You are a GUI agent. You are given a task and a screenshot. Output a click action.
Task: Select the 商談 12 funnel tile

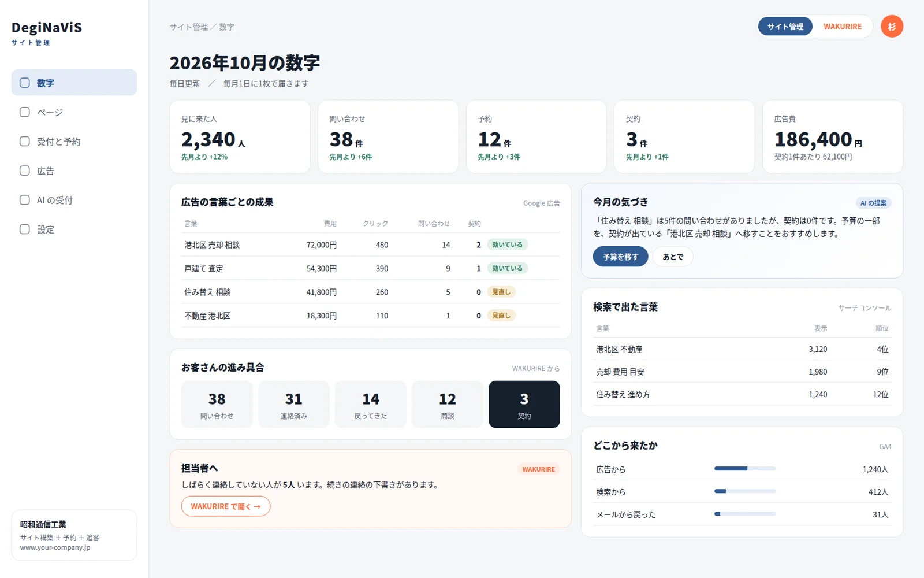pos(448,404)
